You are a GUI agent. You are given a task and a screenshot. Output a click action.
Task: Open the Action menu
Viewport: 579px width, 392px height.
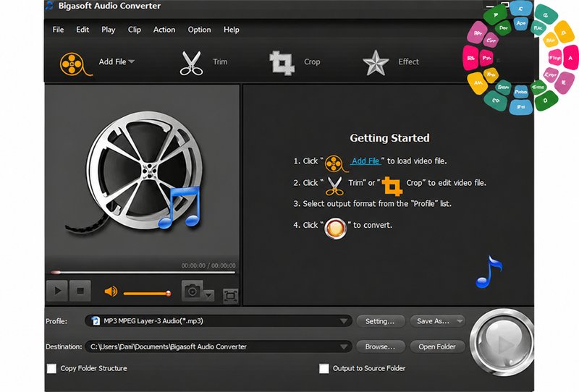click(164, 30)
